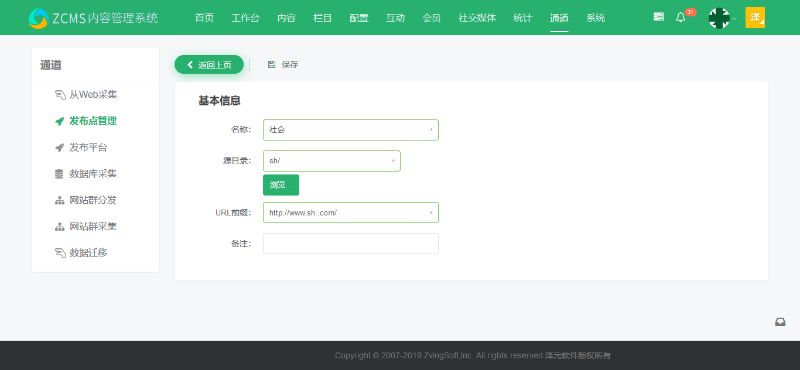The width and height of the screenshot is (800, 370).
Task: Open 栏目 menu in top navigation
Action: [322, 18]
